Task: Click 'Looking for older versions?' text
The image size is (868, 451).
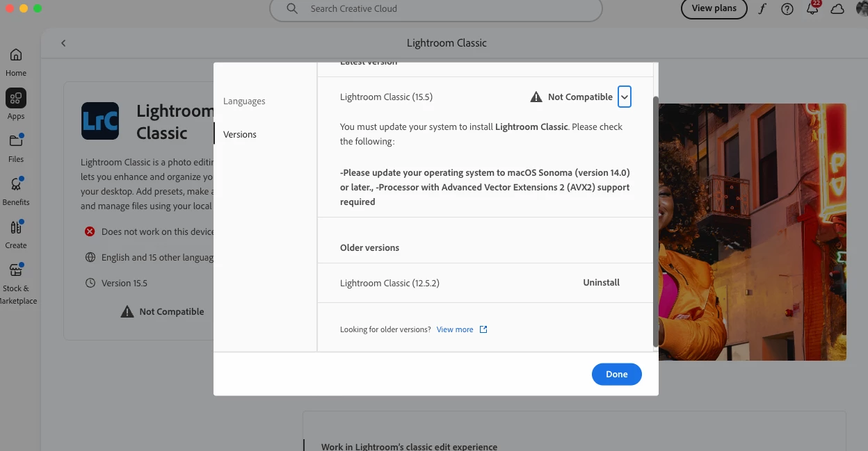Action: click(x=385, y=329)
